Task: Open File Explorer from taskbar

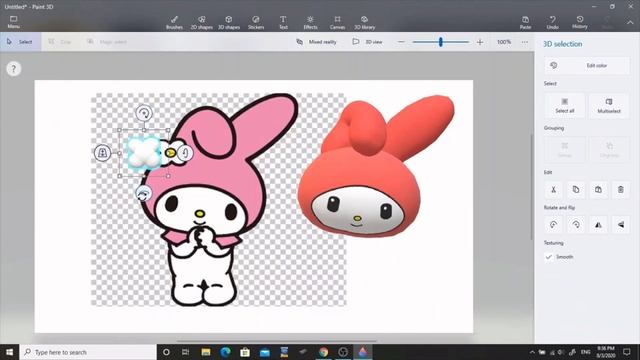Action: [x=206, y=352]
